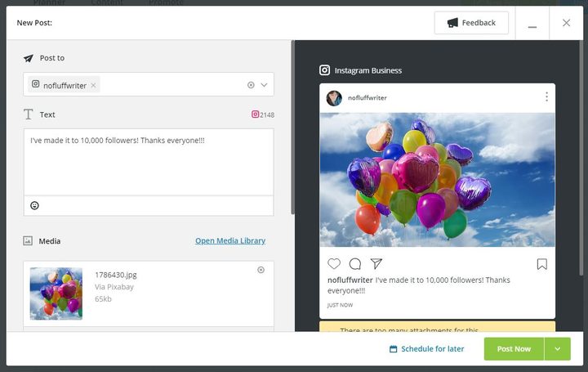
Task: Click the heart like icon in preview
Action: (334, 264)
